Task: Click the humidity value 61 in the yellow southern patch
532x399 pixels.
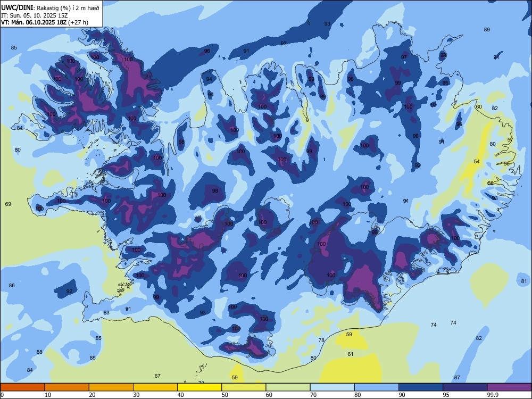Action: tap(351, 354)
